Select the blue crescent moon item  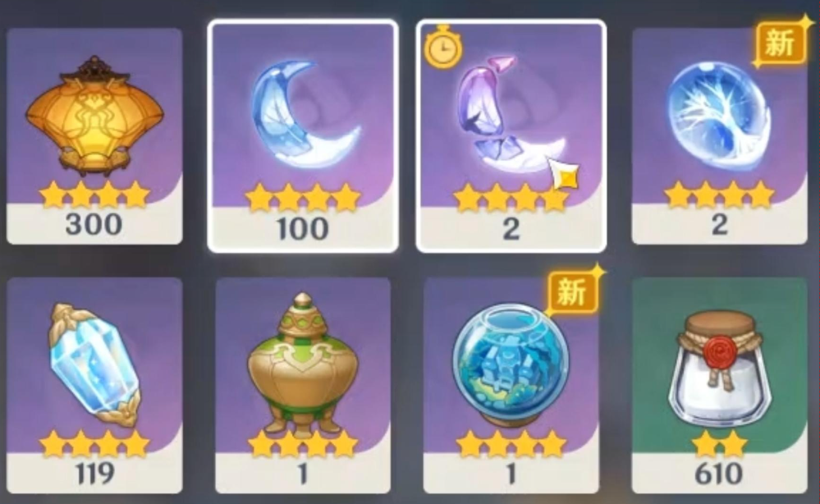pyautogui.click(x=303, y=136)
